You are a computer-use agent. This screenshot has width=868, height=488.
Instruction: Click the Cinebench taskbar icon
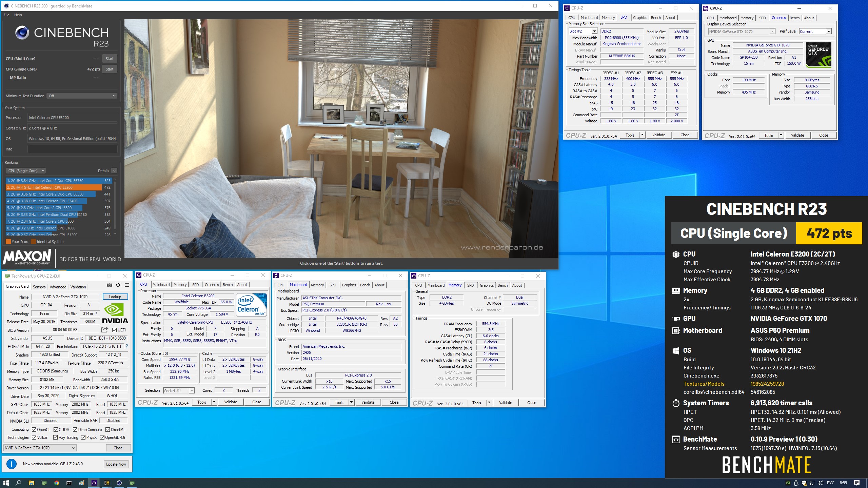pos(119,483)
